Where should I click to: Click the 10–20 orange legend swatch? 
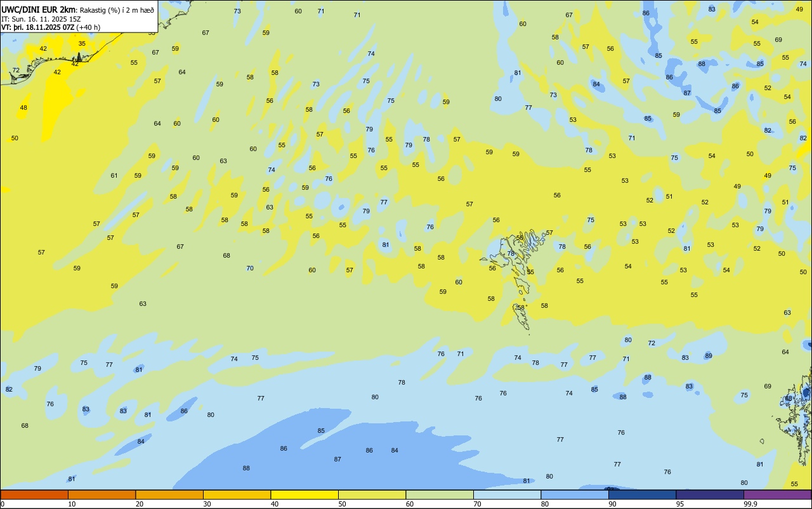pos(101,494)
